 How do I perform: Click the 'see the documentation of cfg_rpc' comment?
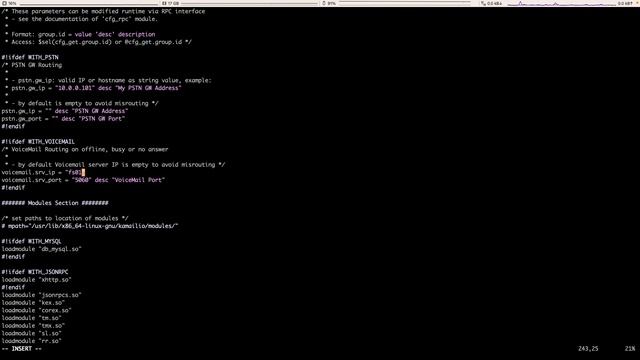[x=82, y=19]
